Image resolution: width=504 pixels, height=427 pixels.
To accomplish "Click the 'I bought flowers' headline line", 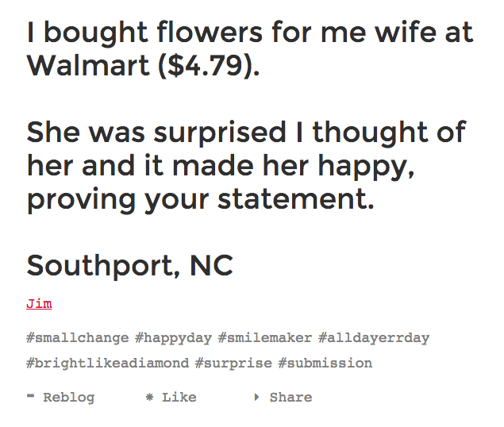I will pyautogui.click(x=250, y=33).
